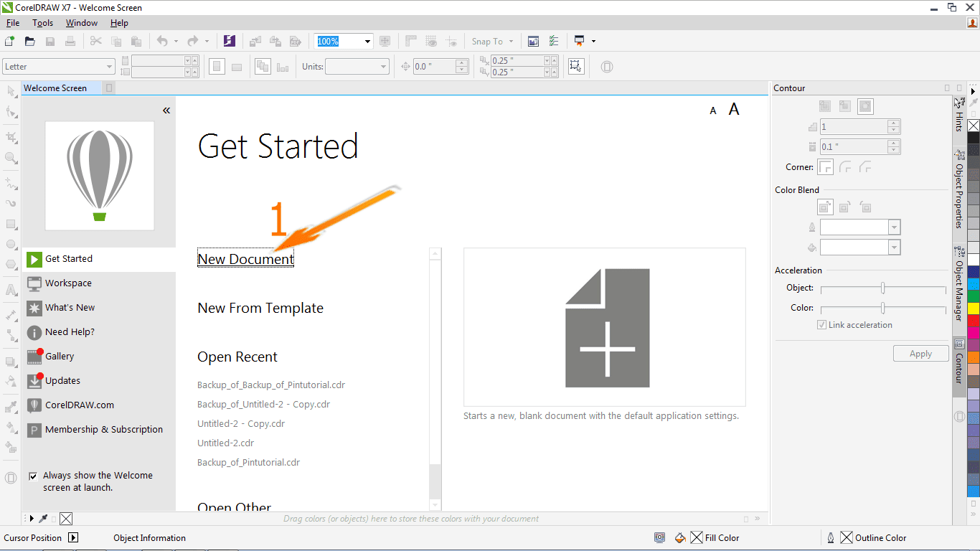Click the New Document link

click(x=245, y=259)
